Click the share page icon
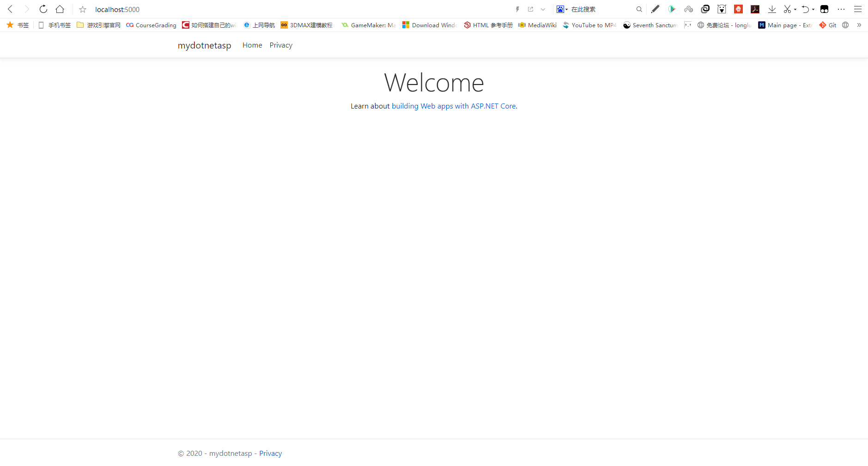 pyautogui.click(x=531, y=9)
